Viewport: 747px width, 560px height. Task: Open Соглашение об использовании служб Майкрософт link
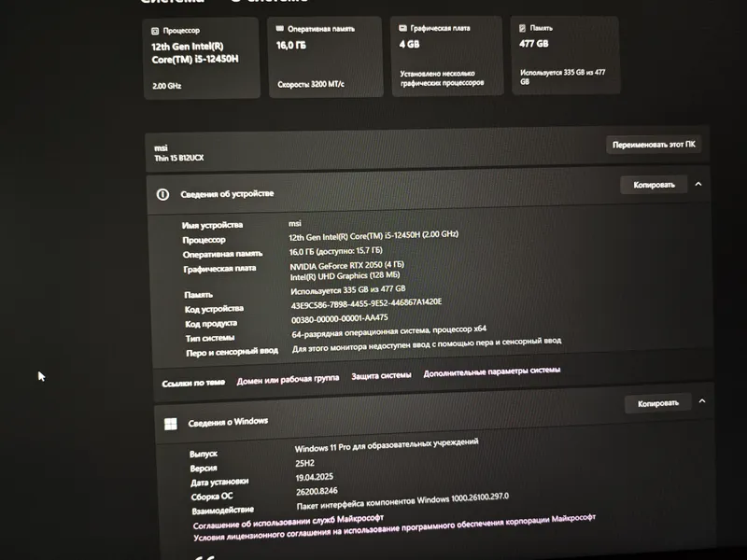[289, 522]
